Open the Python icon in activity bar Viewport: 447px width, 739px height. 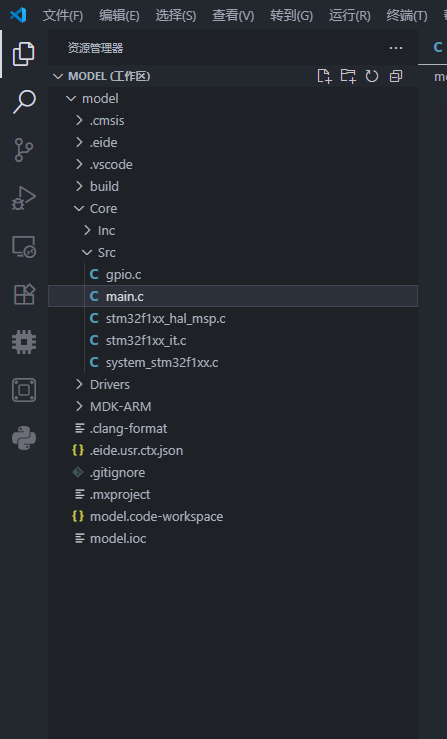pos(24,438)
